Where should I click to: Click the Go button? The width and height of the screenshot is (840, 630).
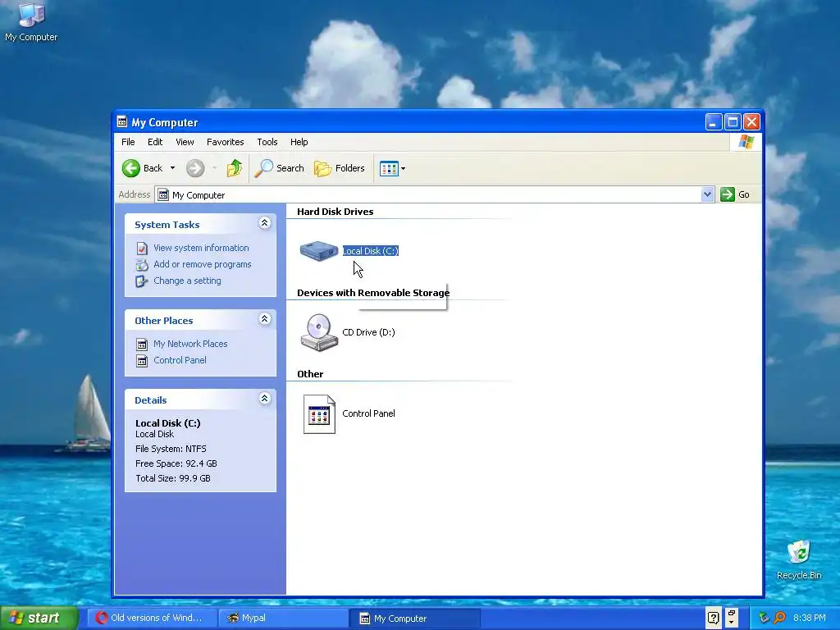pos(735,194)
